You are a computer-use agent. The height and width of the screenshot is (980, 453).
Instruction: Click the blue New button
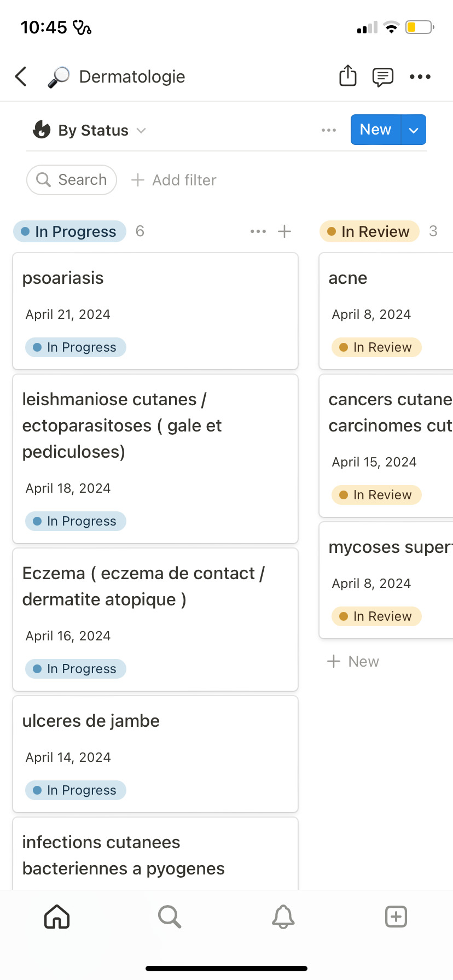376,130
